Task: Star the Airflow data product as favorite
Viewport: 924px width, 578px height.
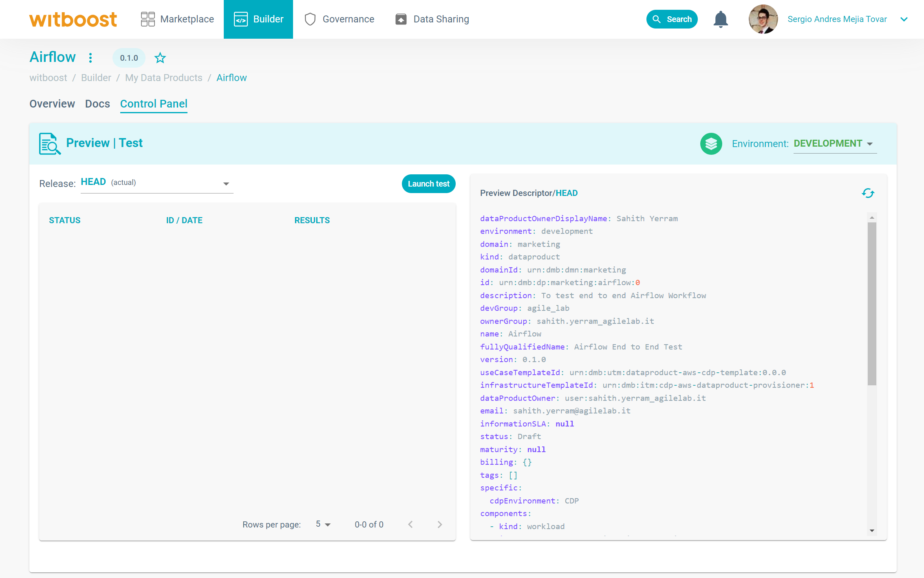Action: 160,58
